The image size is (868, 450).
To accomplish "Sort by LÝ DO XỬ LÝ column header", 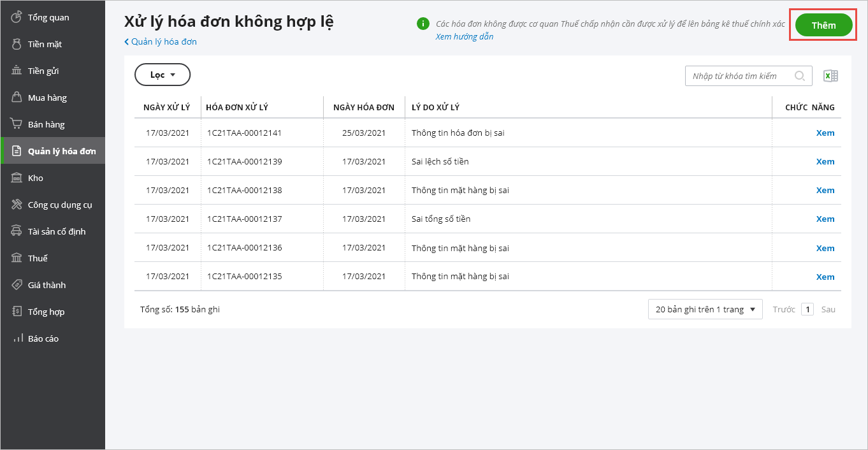I will pos(436,107).
